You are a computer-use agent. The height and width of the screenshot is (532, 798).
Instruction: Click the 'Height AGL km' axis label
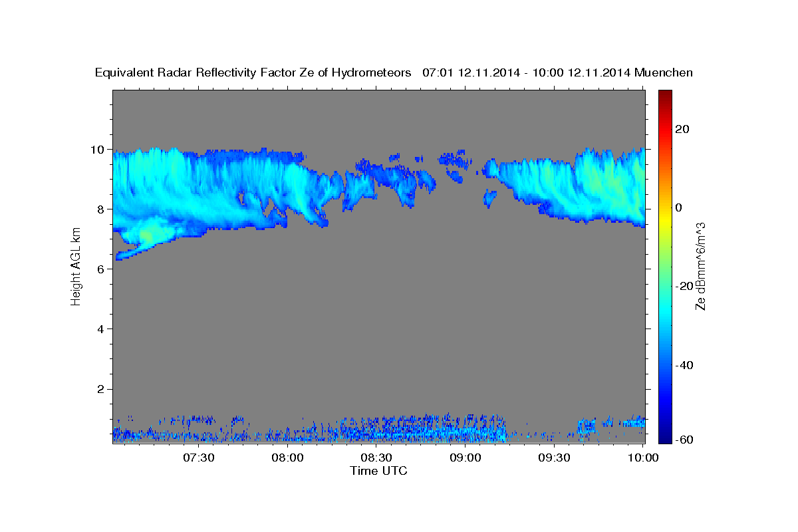point(76,266)
